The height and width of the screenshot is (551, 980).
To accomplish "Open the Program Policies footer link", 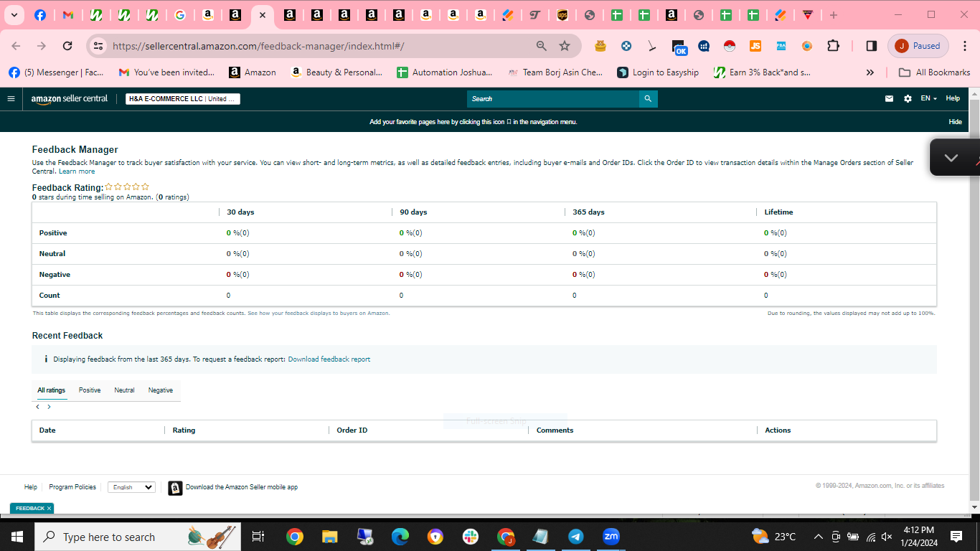I will (x=72, y=487).
